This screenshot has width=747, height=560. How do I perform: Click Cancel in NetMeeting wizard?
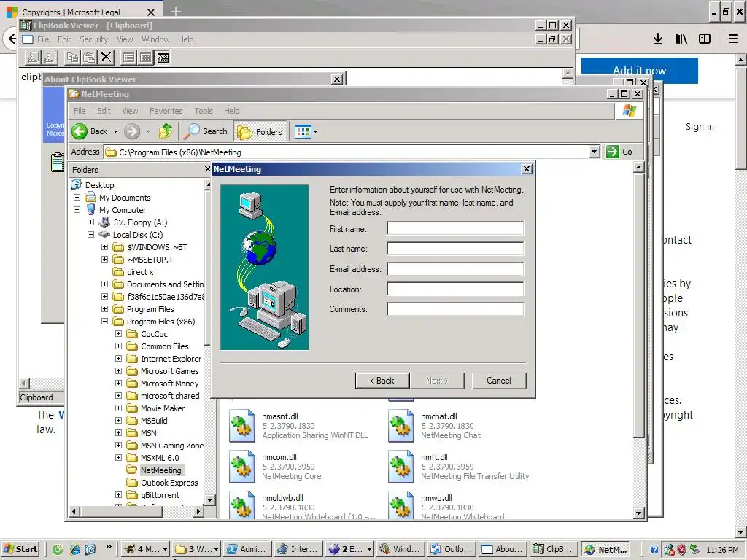point(499,381)
